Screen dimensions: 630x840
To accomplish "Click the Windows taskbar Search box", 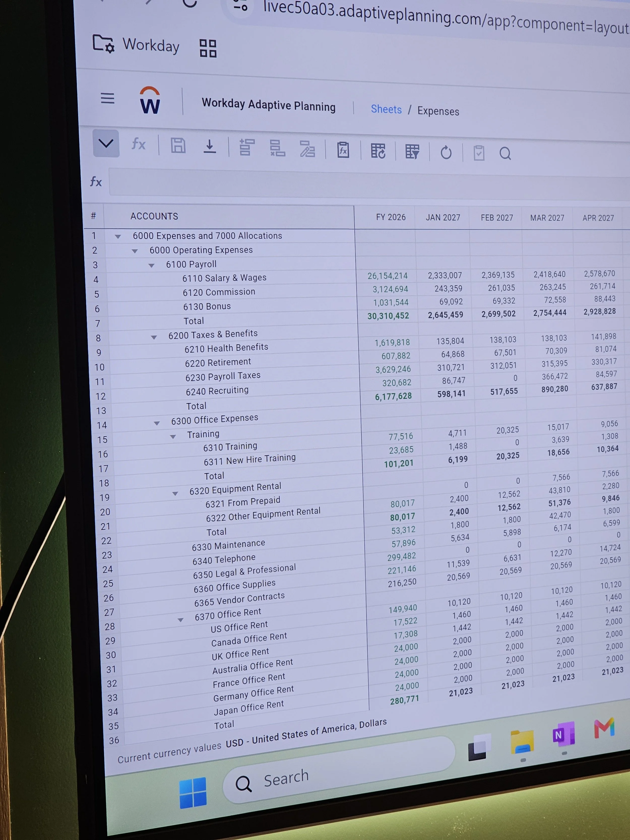I will [339, 769].
